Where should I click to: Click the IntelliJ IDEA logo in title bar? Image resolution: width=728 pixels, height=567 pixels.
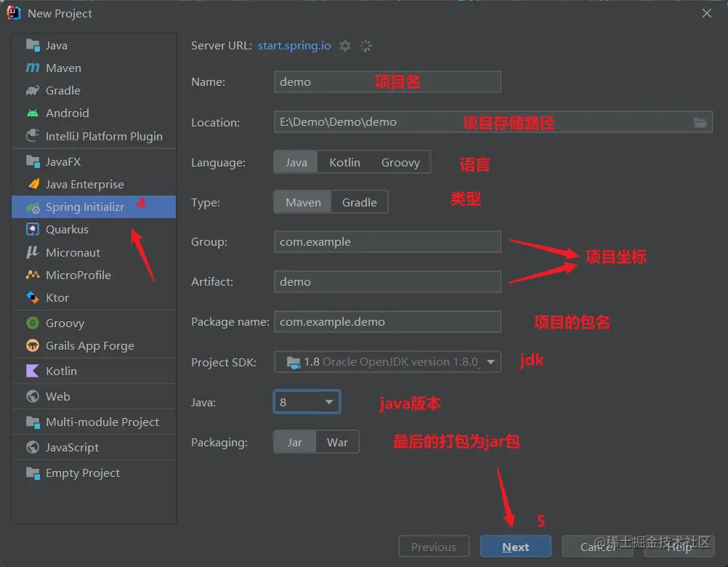(14, 13)
